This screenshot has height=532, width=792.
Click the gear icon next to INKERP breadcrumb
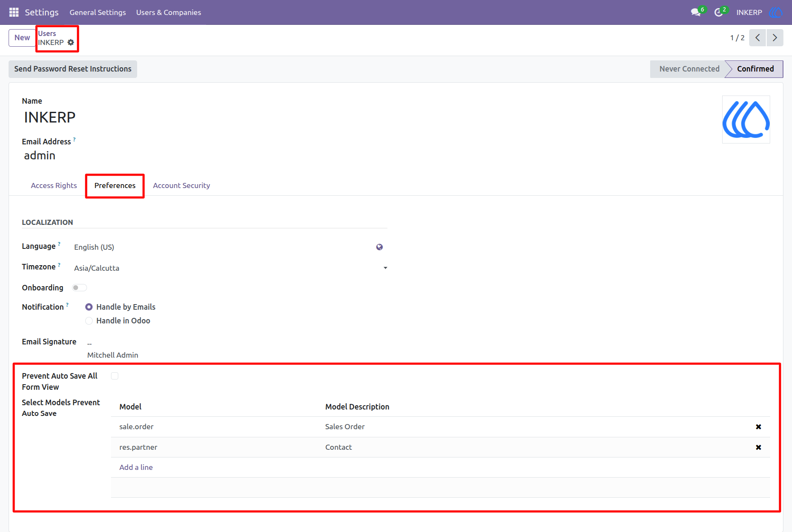(71, 42)
